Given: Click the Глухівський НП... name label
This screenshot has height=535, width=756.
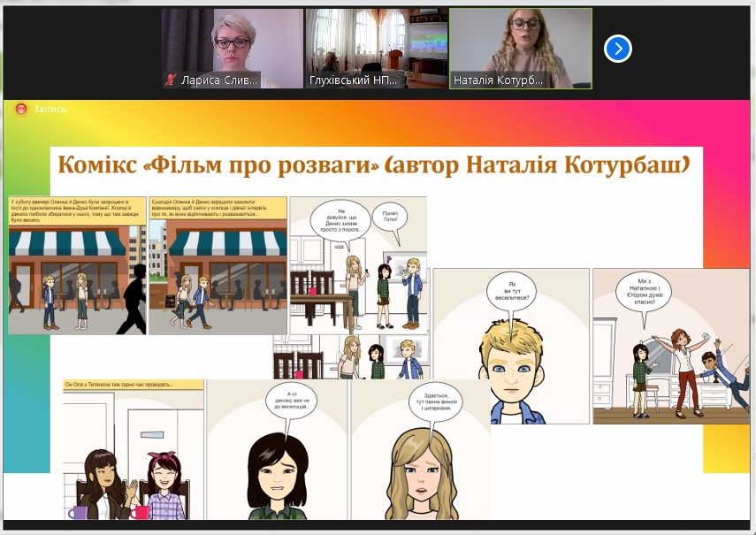Looking at the screenshot, I should tap(353, 80).
